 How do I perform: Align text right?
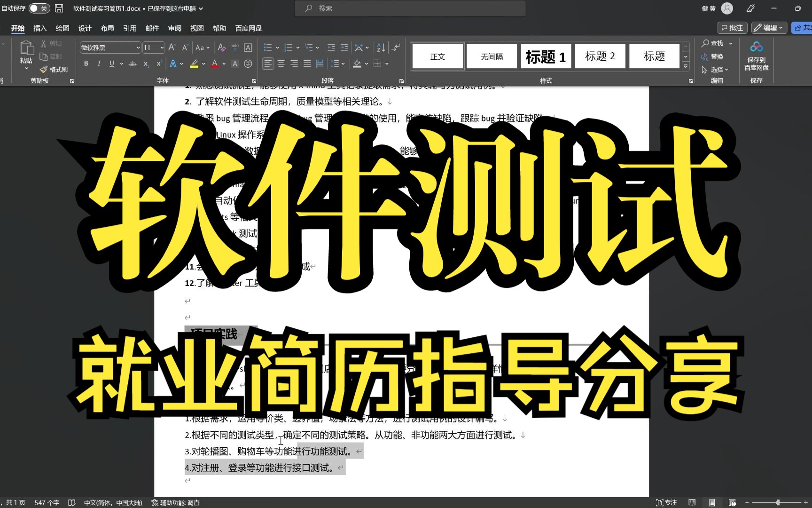(x=294, y=63)
